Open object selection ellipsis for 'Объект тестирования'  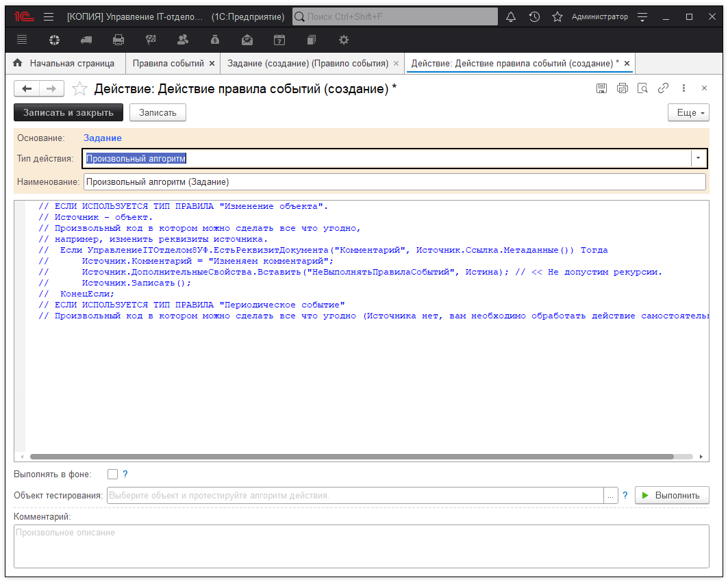pyautogui.click(x=610, y=496)
